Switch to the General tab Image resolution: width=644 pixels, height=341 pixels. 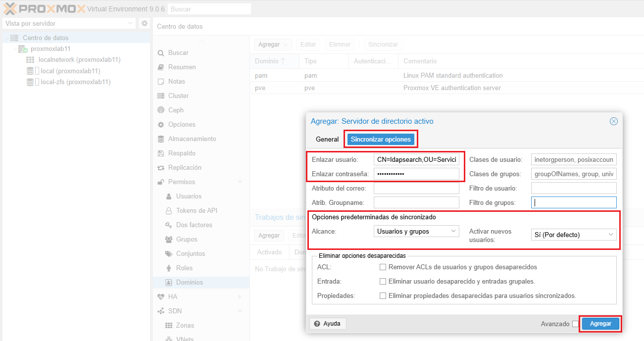(327, 139)
